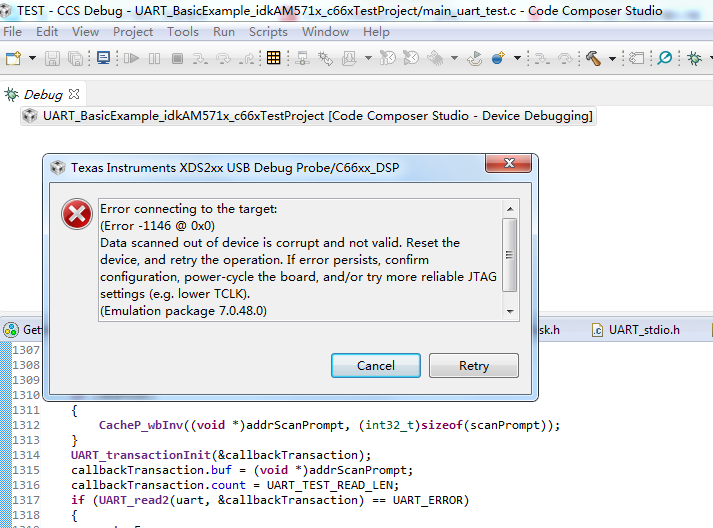Click the UART_read2 if statement line
The image size is (713, 528).
tap(270, 500)
